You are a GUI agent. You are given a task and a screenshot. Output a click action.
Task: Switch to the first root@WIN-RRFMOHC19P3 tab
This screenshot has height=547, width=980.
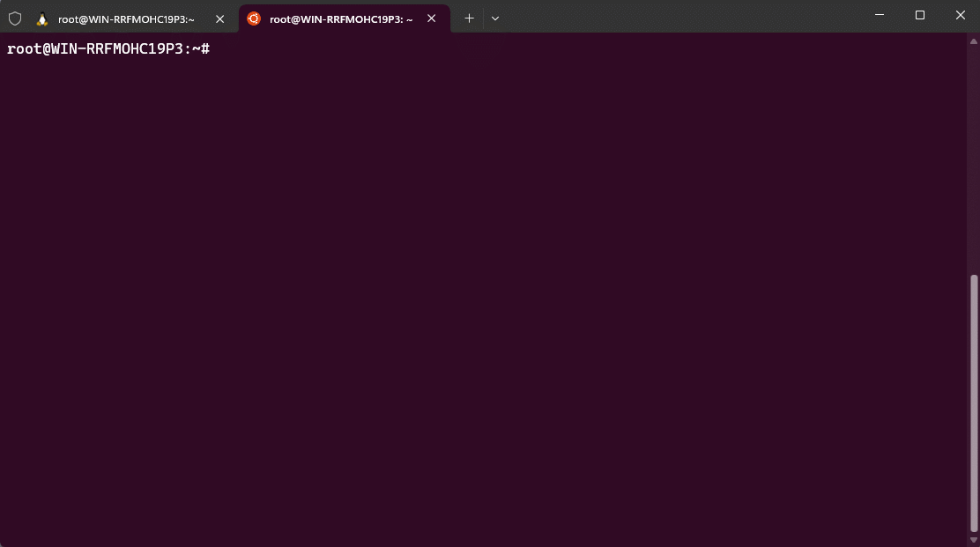(126, 19)
